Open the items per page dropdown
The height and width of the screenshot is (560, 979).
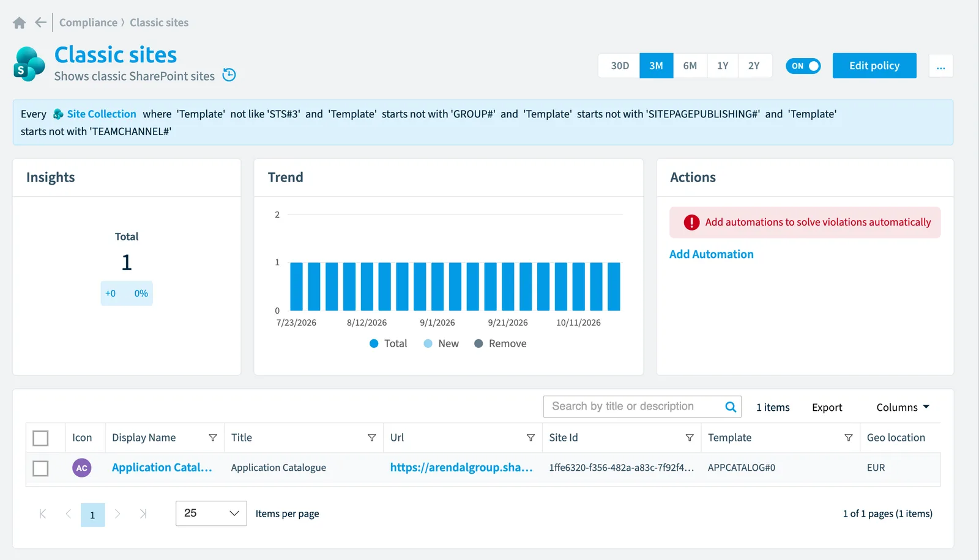pos(211,514)
